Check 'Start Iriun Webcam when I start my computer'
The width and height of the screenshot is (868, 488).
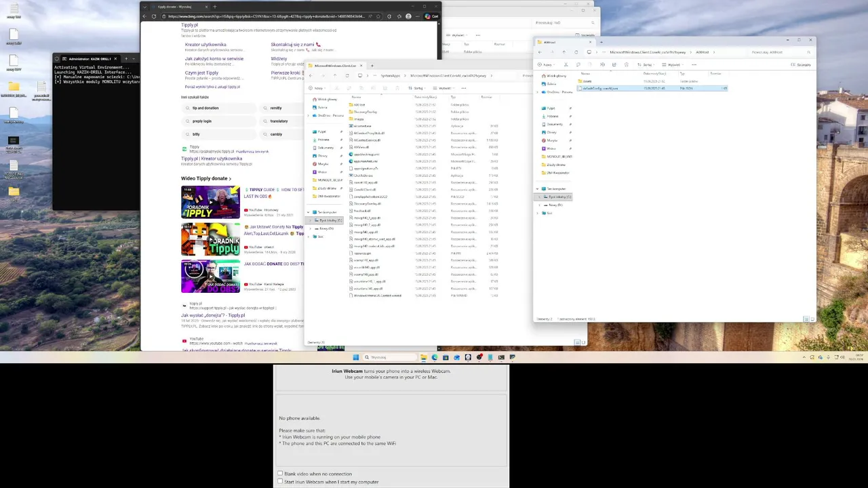coord(280,482)
